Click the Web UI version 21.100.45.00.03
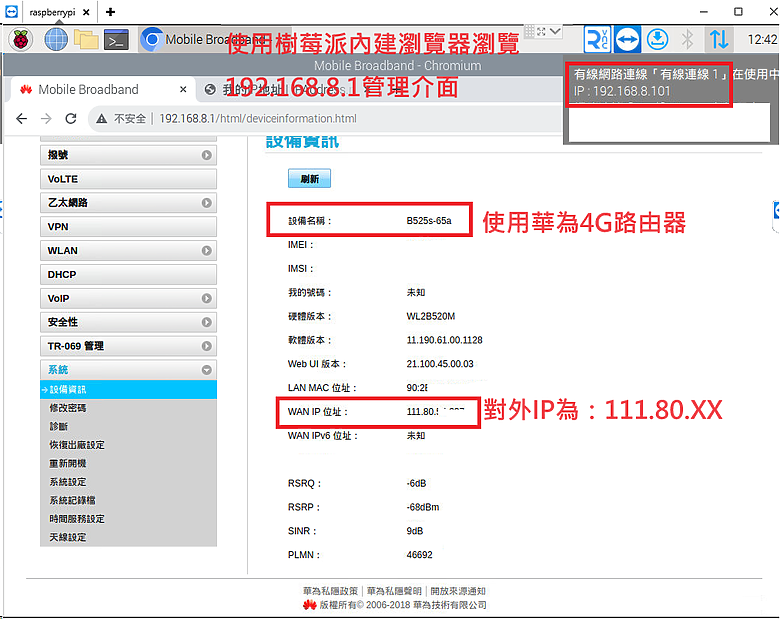 pyautogui.click(x=440, y=364)
